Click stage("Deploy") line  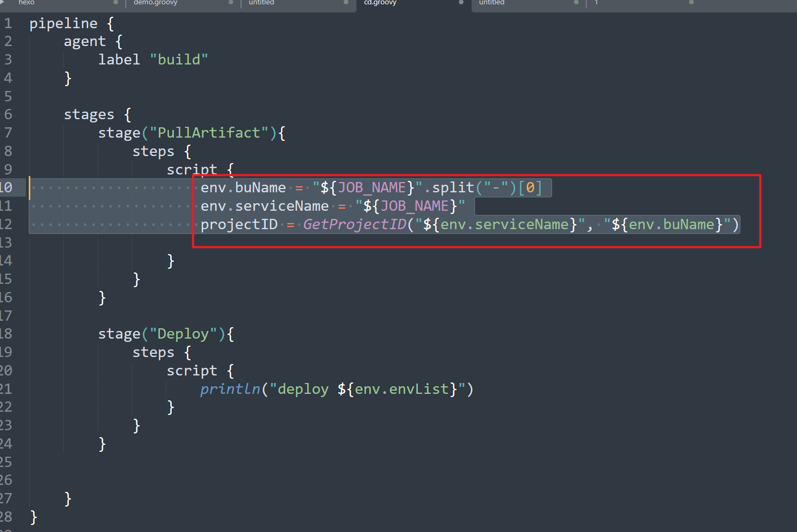[x=166, y=334]
